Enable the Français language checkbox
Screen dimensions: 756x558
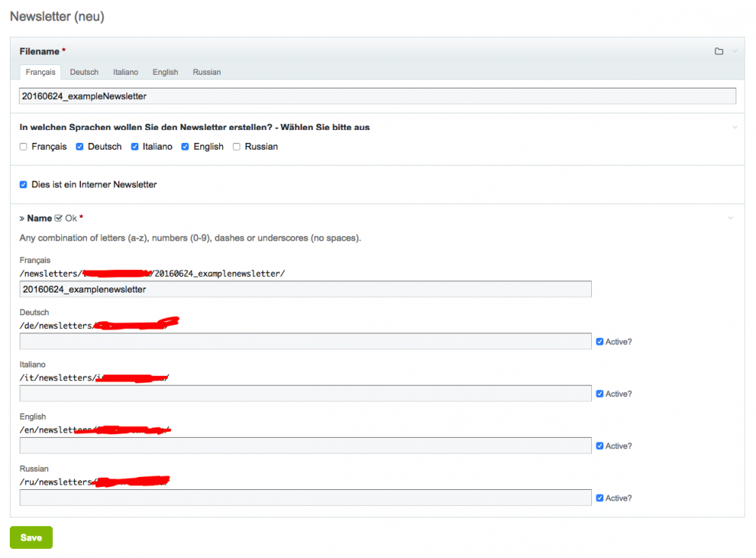click(23, 147)
